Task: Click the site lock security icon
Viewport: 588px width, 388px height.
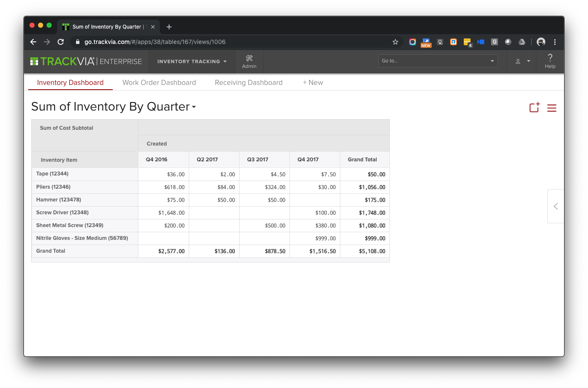Action: pos(78,42)
